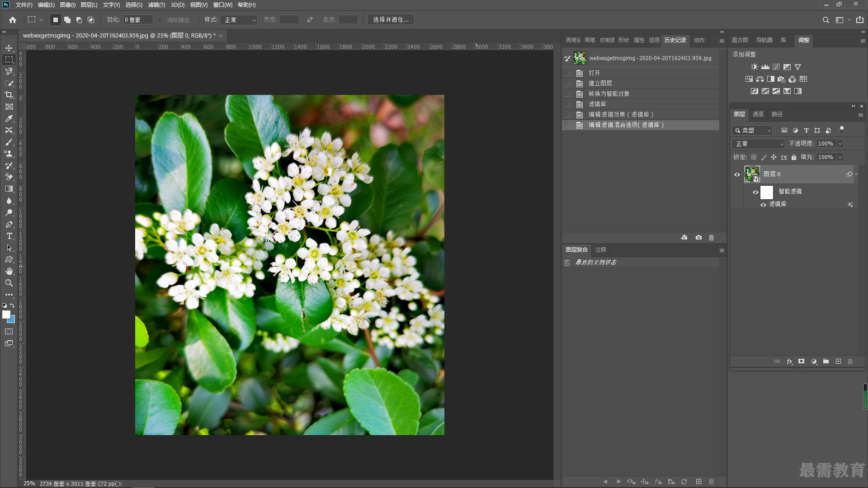Open the 滤镜(T) menu

click(156, 5)
